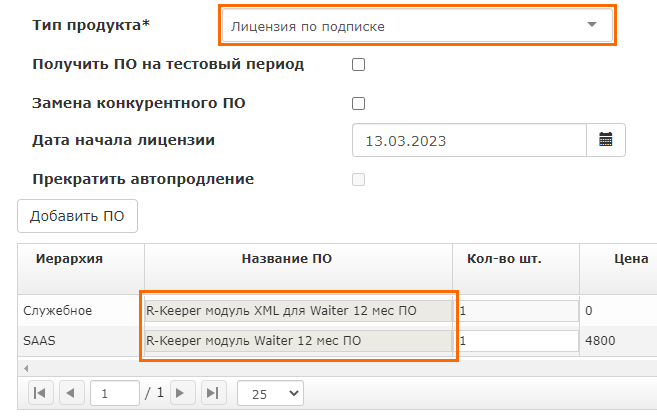
Task: Toggle 'Прекратить автопродление' checkbox
Action: pyautogui.click(x=358, y=180)
